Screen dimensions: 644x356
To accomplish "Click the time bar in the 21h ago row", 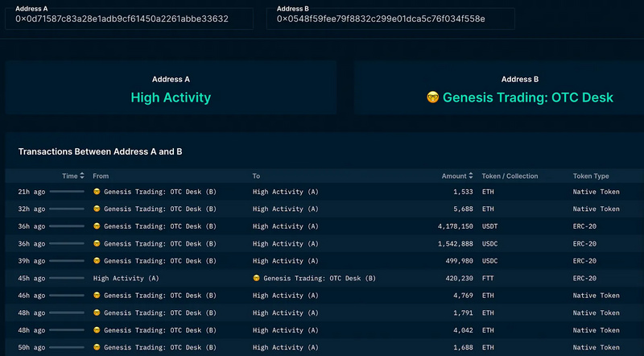I will 66,192.
